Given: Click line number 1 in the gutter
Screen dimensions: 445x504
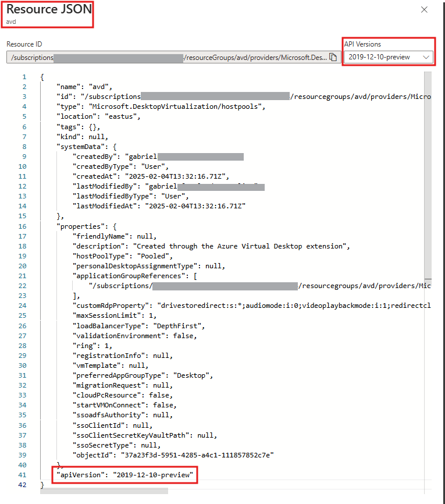Looking at the screenshot, I should (x=24, y=77).
